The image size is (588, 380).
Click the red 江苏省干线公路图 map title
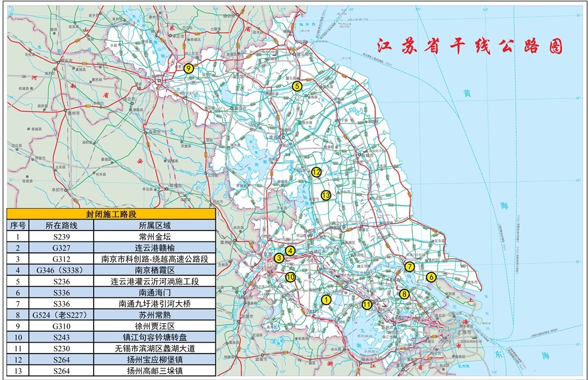(x=469, y=46)
